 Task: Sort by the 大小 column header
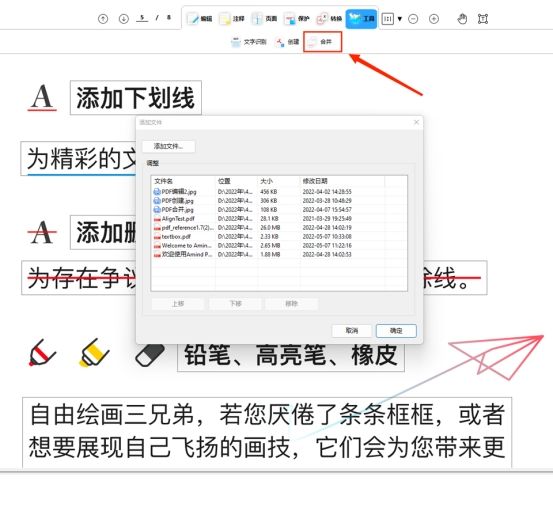point(279,181)
